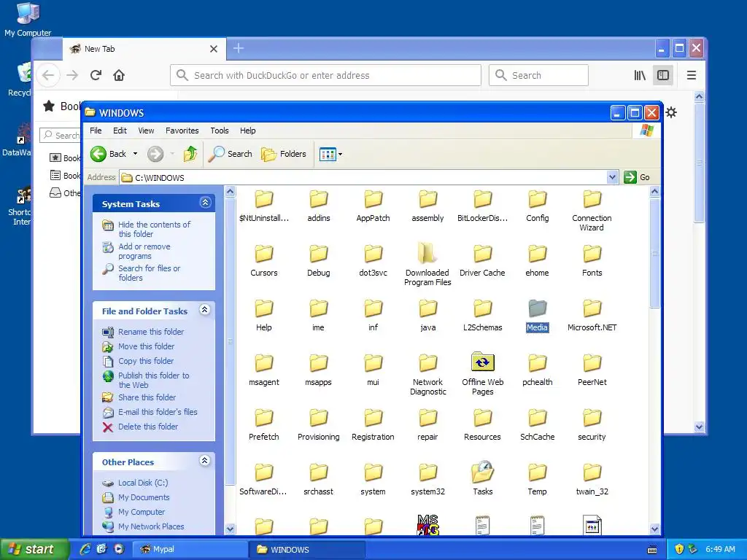Click Move this folder task

pyautogui.click(x=146, y=346)
